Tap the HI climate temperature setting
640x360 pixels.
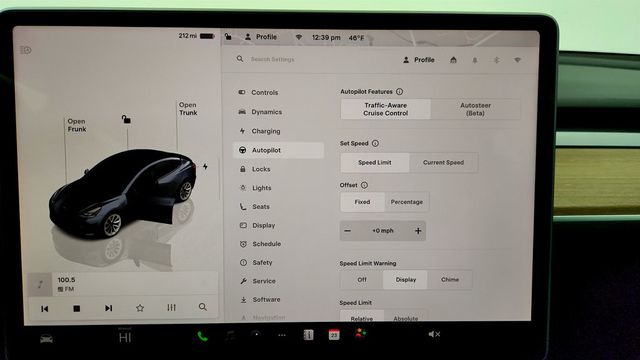point(125,338)
